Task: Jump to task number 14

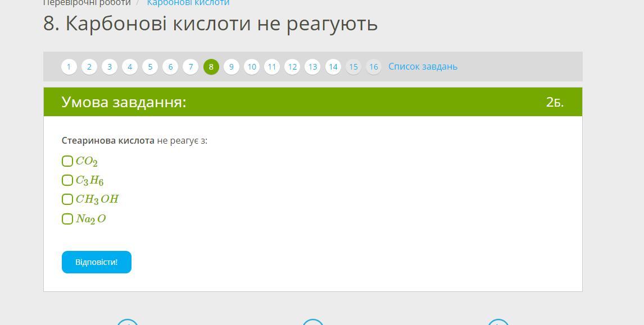Action: [333, 67]
